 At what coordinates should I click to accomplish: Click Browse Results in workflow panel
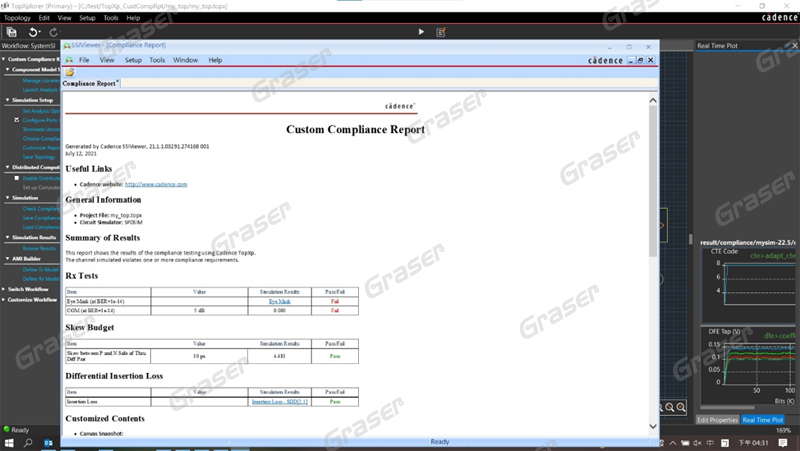pos(39,248)
